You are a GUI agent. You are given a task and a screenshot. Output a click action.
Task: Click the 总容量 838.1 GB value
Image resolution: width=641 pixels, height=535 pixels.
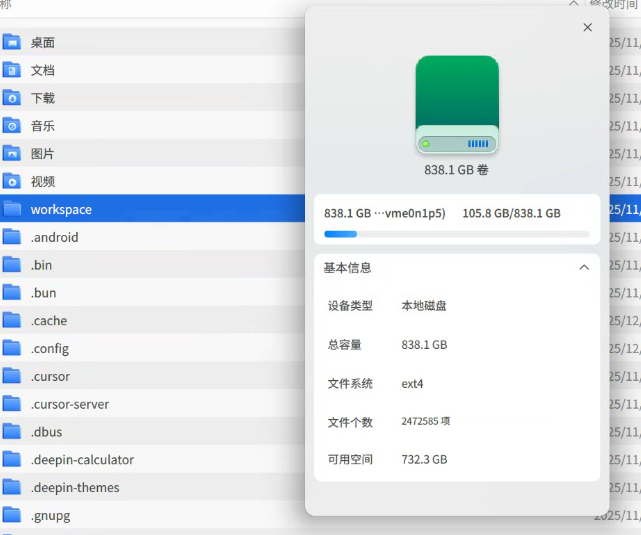coord(424,345)
